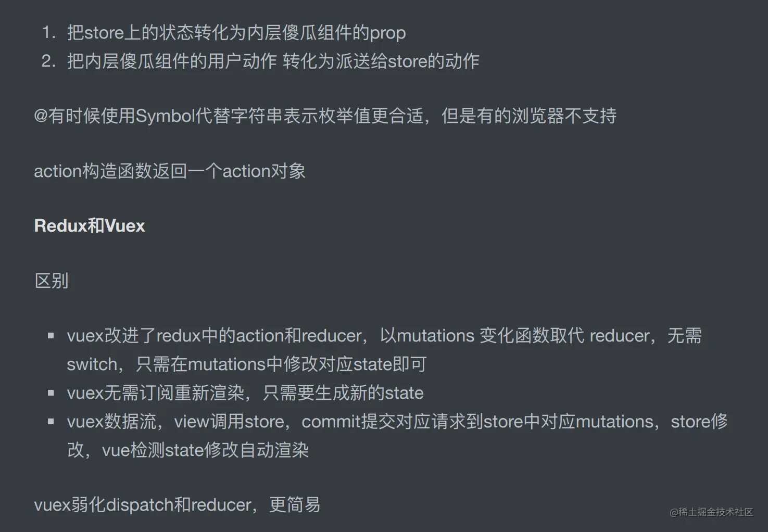The width and height of the screenshot is (768, 532).
Task: Click the square bullet before vuex无需订阅重新渲染
Action: [51, 393]
